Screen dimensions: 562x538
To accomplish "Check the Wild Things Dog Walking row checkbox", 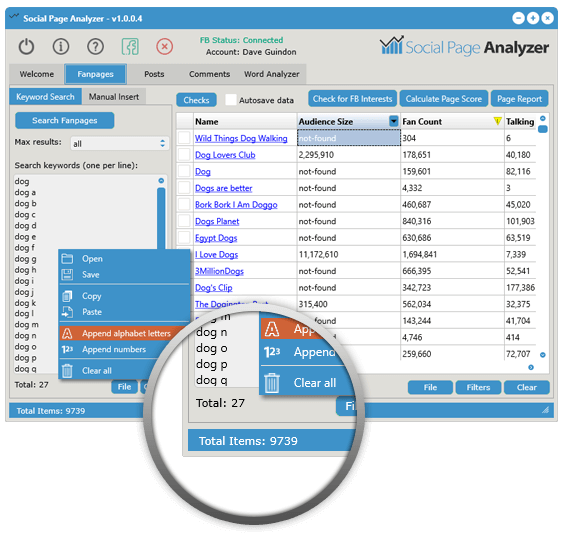I will tap(184, 138).
